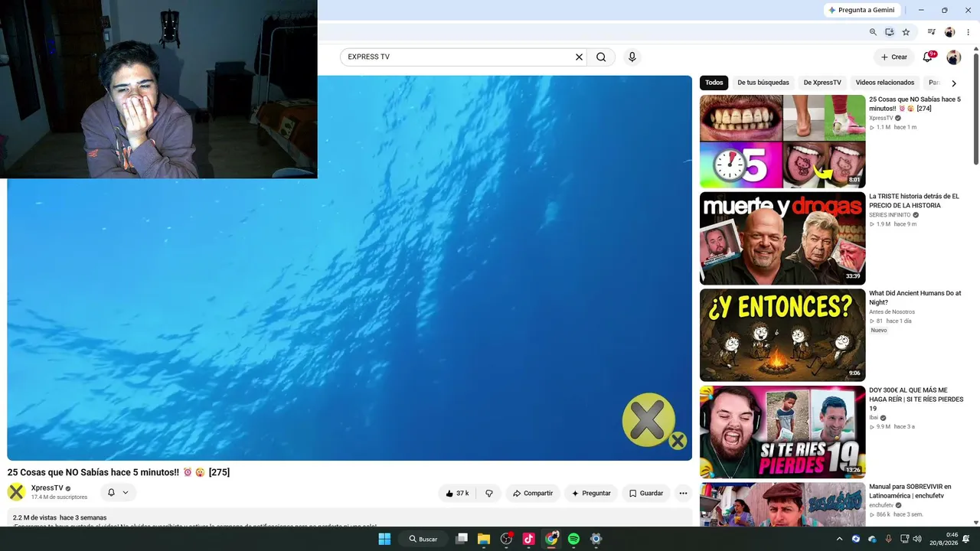Open SI TE RÍES PIERDES 19 thumbnail

click(x=782, y=432)
